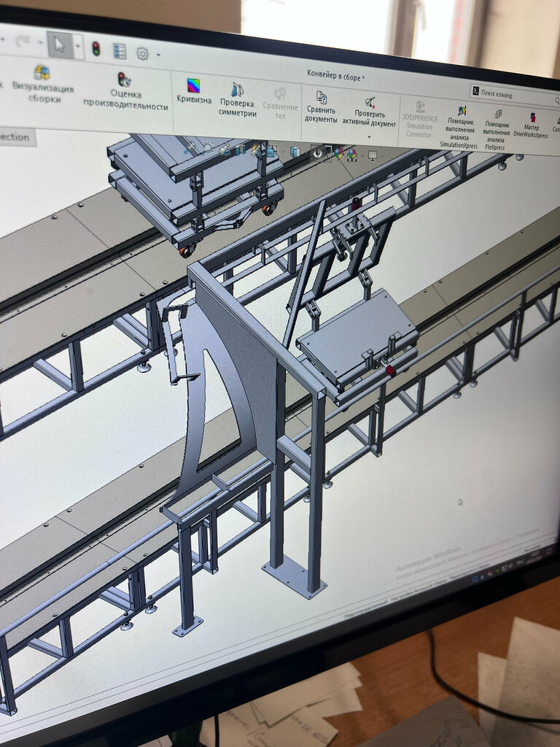Open View Settings monitor icon
The width and height of the screenshot is (560, 747).
coord(373,155)
